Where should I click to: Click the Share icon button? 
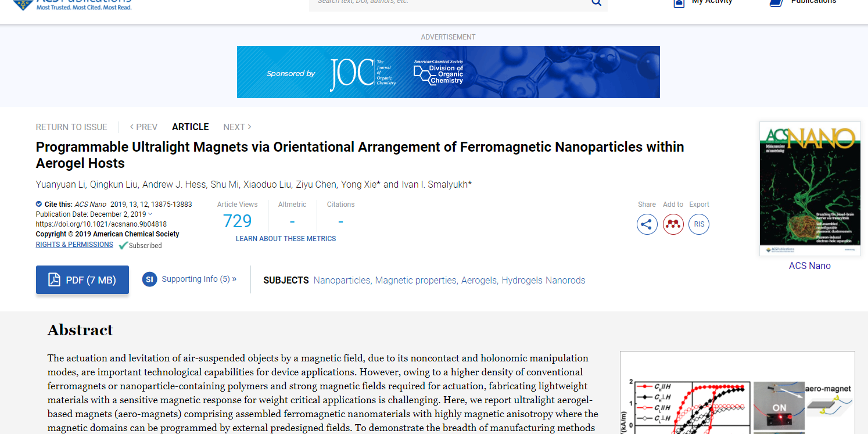coord(647,224)
